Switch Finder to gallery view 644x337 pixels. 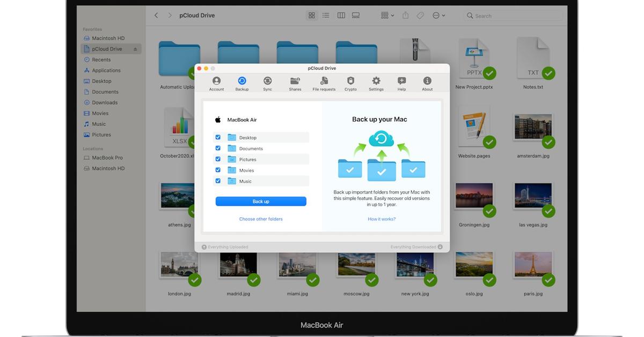pos(355,16)
